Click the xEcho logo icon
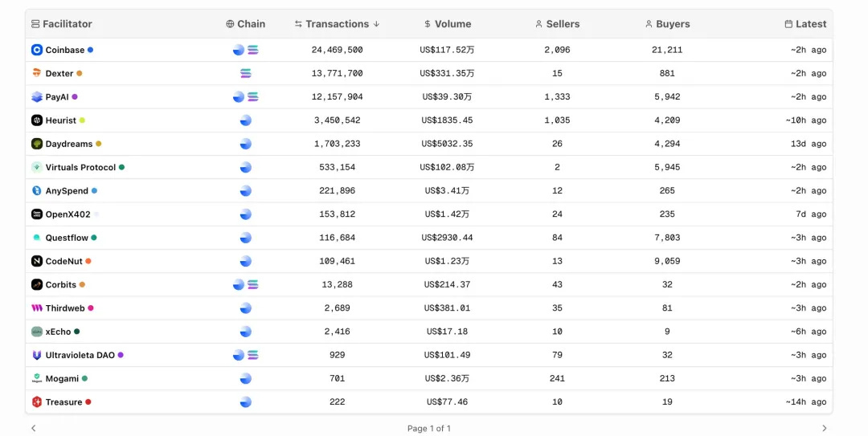 click(36, 332)
